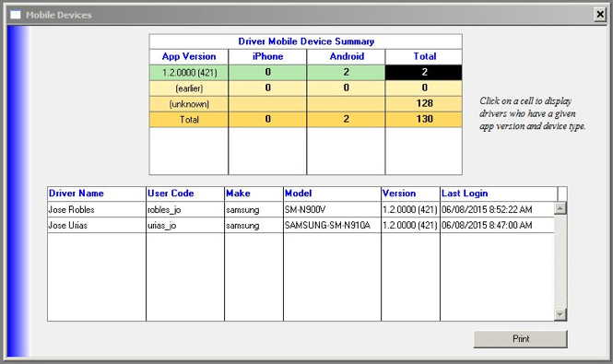Image resolution: width=613 pixels, height=364 pixels.
Task: Sort by Driver Name column header
Action: [x=97, y=194]
